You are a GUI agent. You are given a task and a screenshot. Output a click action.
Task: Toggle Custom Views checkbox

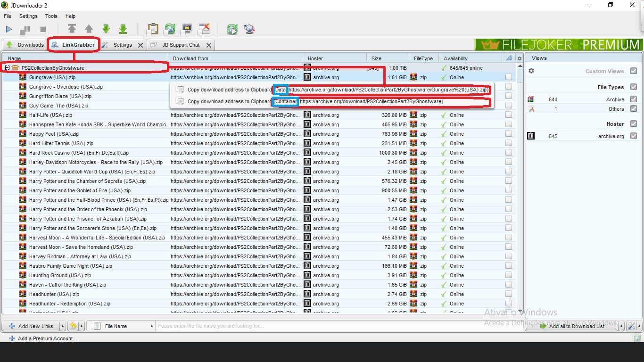pyautogui.click(x=634, y=71)
